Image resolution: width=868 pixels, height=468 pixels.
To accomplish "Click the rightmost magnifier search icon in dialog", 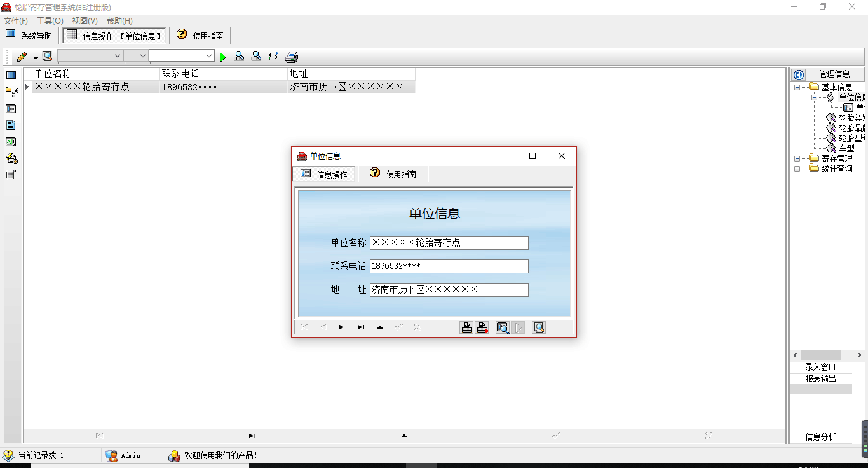I will [x=539, y=327].
